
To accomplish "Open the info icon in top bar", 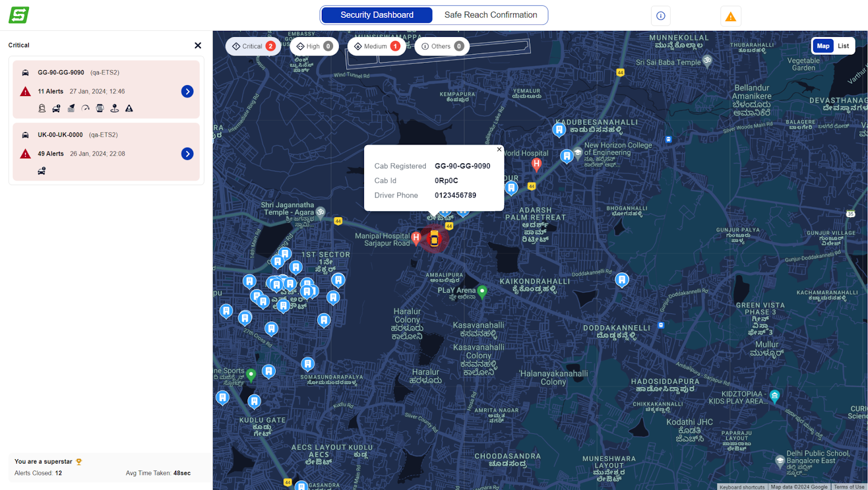I will coord(661,16).
